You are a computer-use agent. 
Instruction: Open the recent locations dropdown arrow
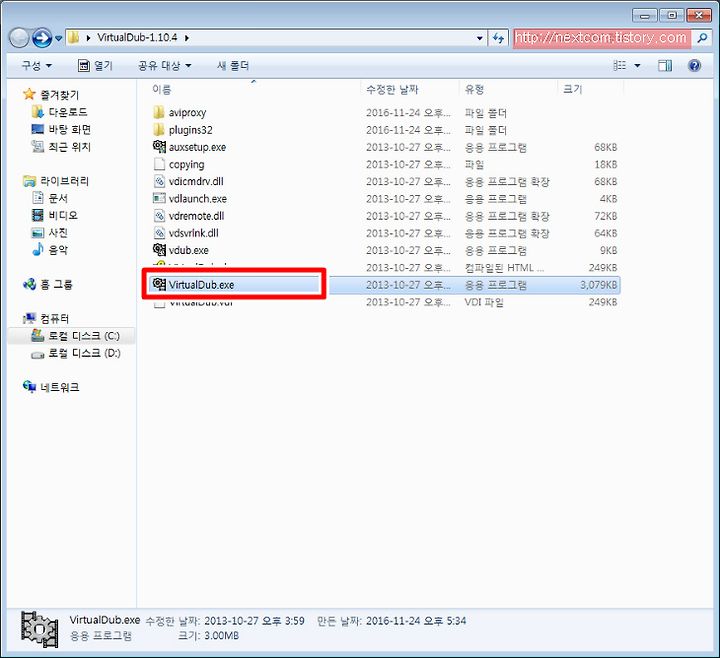(x=58, y=38)
